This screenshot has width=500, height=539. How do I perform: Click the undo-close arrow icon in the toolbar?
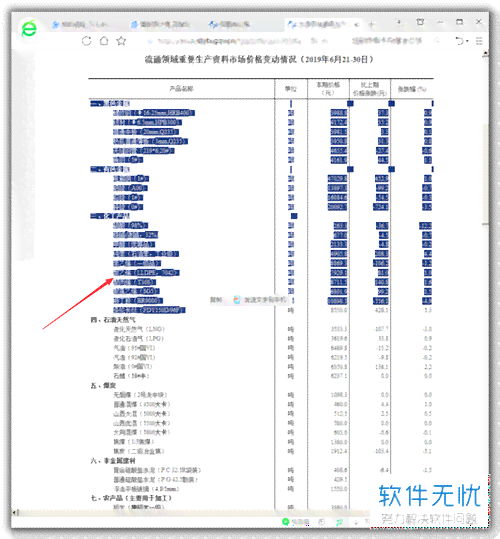coord(459,41)
